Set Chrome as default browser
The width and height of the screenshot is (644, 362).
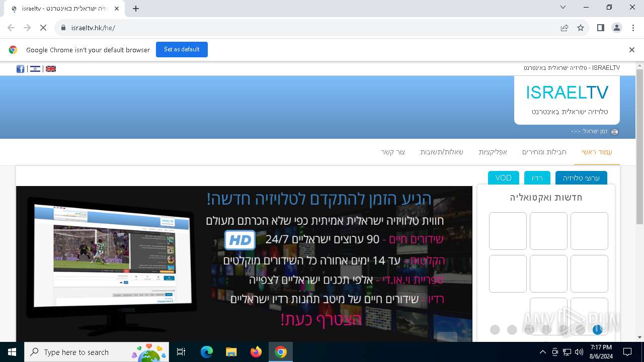[182, 49]
